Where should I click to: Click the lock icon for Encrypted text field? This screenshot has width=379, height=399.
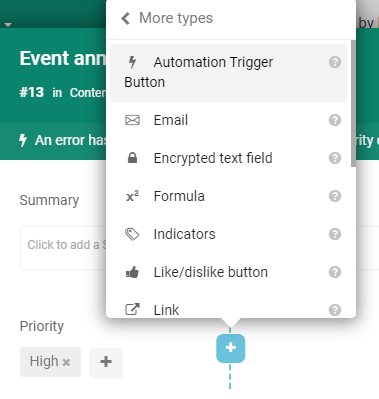[132, 158]
